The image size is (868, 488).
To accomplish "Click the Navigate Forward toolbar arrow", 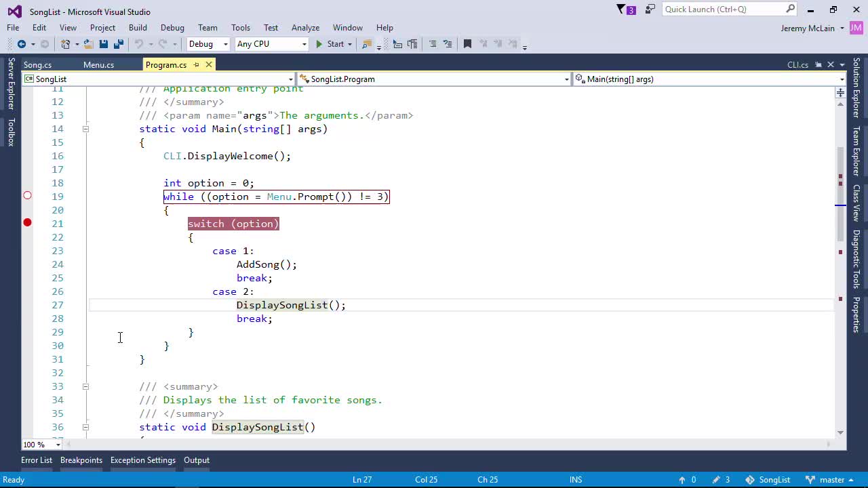I will coord(45,44).
